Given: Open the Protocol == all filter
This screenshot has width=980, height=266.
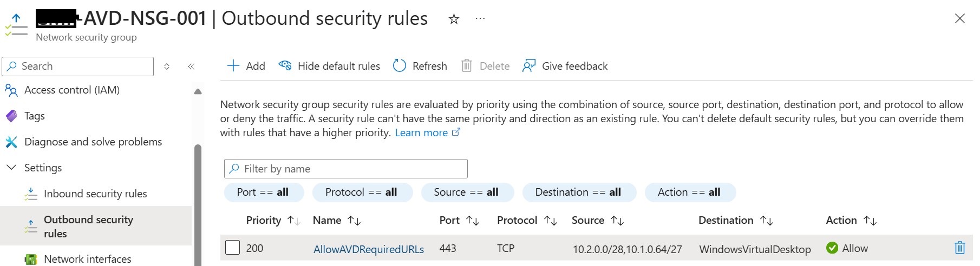Looking at the screenshot, I should tap(361, 192).
